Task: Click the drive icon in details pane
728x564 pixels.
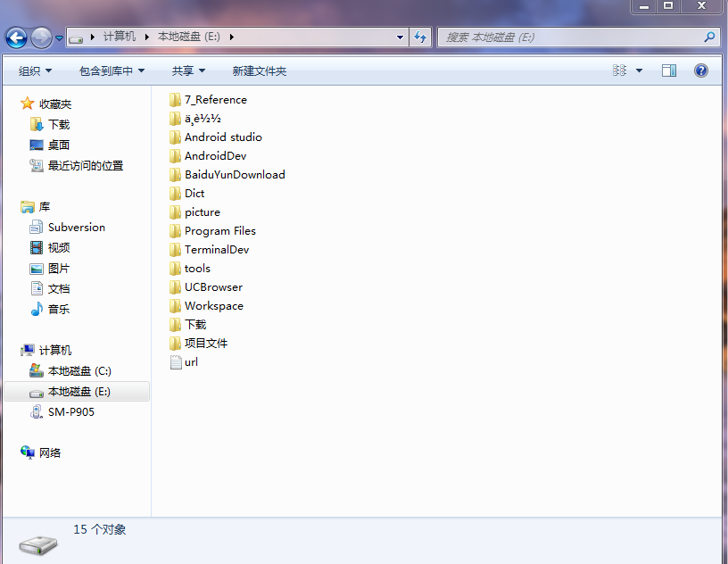Action: pyautogui.click(x=38, y=545)
